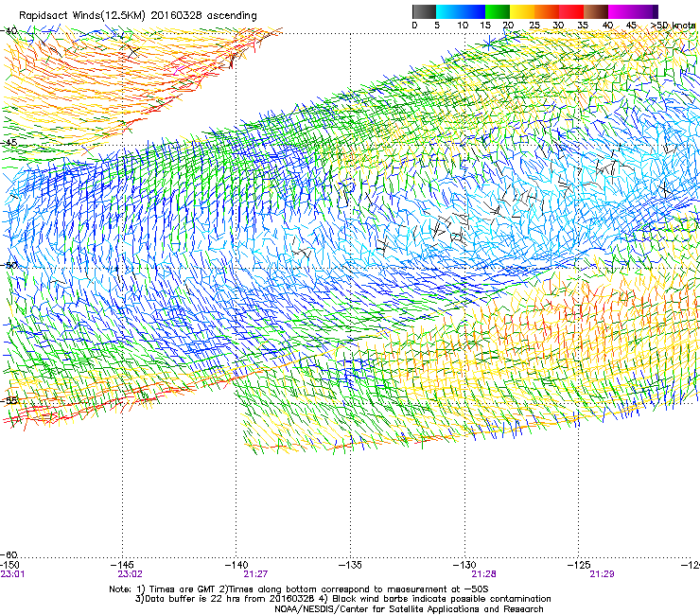
Task: Select the magenta 40-45 knots legend swatch
Action: [x=621, y=11]
